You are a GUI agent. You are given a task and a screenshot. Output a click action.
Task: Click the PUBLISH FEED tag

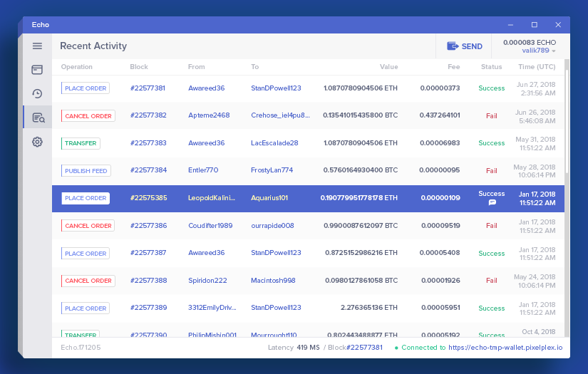click(86, 170)
